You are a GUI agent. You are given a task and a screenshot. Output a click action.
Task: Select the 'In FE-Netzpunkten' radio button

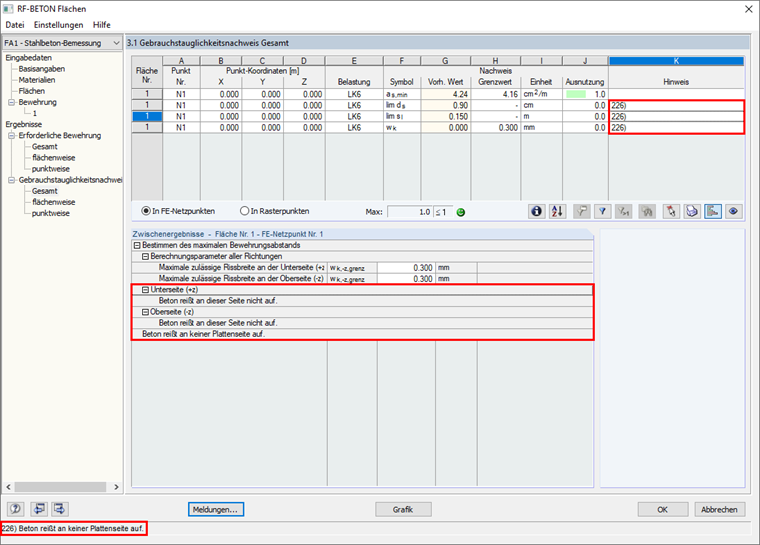146,211
